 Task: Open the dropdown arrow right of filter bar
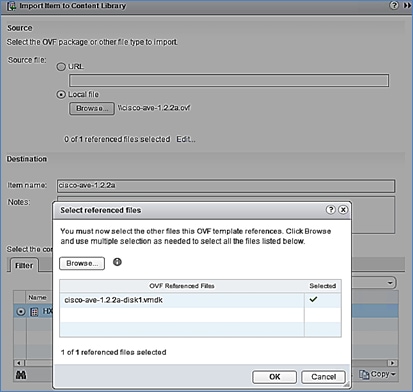coord(390,283)
